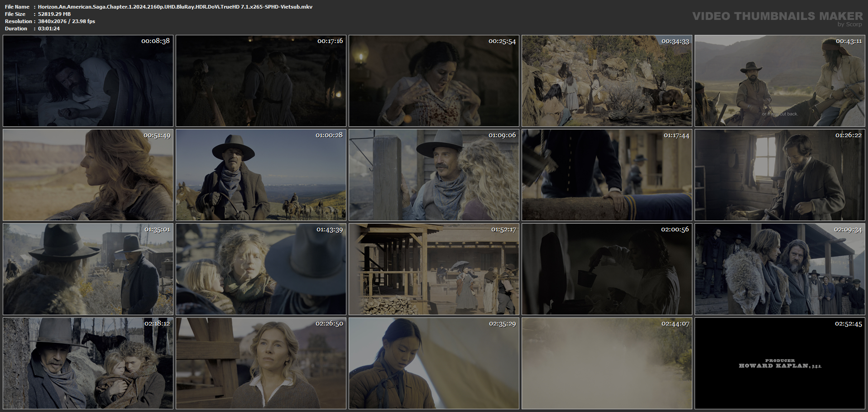Open the frame timestamped 01:09:06
The width and height of the screenshot is (868, 412).
(x=434, y=175)
